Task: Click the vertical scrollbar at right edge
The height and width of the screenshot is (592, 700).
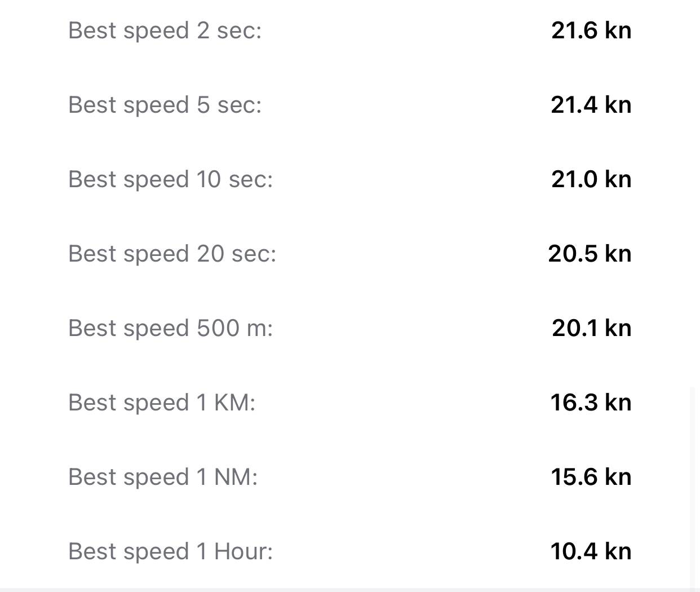Action: tap(694, 485)
